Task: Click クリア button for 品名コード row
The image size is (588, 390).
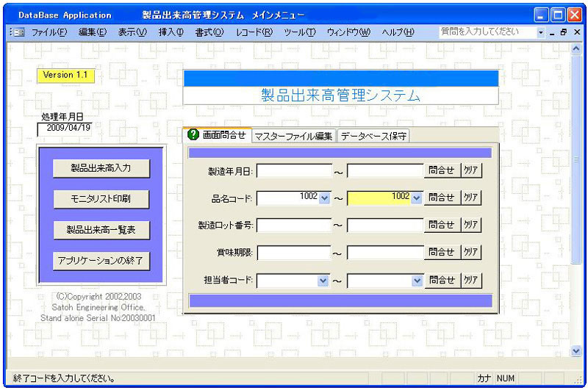Action: [x=470, y=198]
